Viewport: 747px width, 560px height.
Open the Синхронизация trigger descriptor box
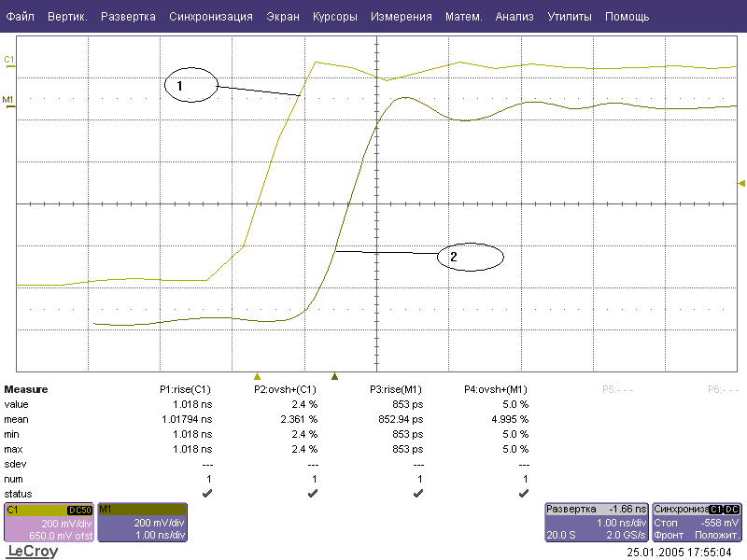[698, 523]
